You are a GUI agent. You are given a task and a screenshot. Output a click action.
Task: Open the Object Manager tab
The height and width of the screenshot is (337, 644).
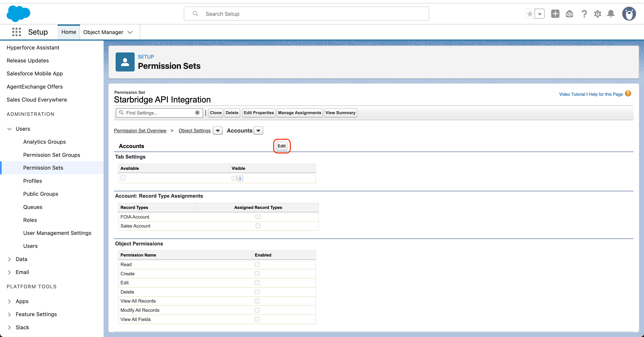(103, 32)
